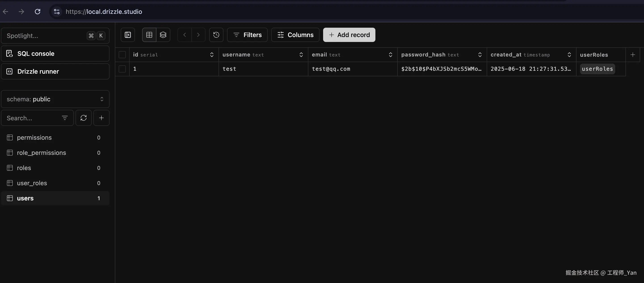This screenshot has width=644, height=283.
Task: Check the checkbox for row 1
Action: [x=122, y=69]
